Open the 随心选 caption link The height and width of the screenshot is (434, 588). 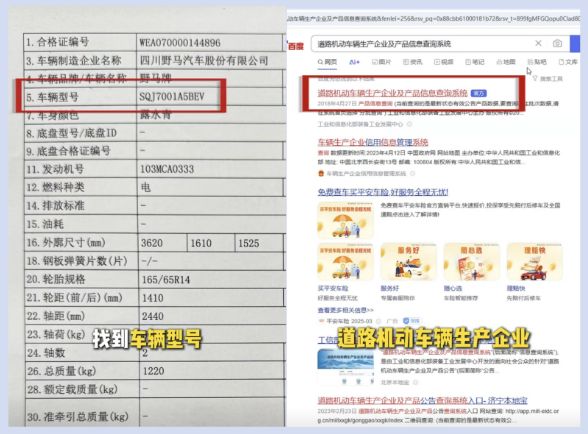pyautogui.click(x=453, y=288)
